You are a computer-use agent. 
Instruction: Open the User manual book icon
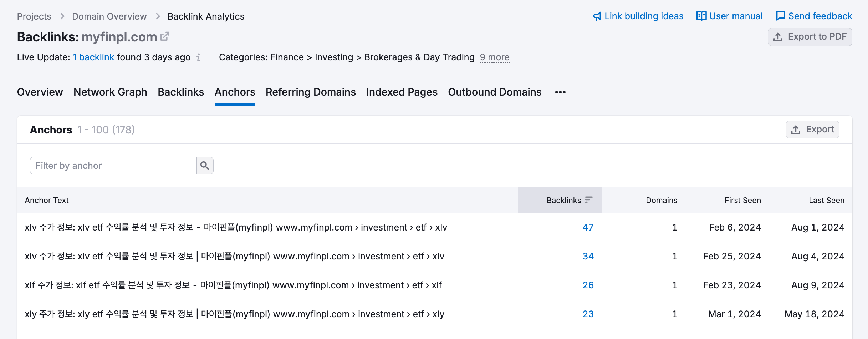(701, 16)
